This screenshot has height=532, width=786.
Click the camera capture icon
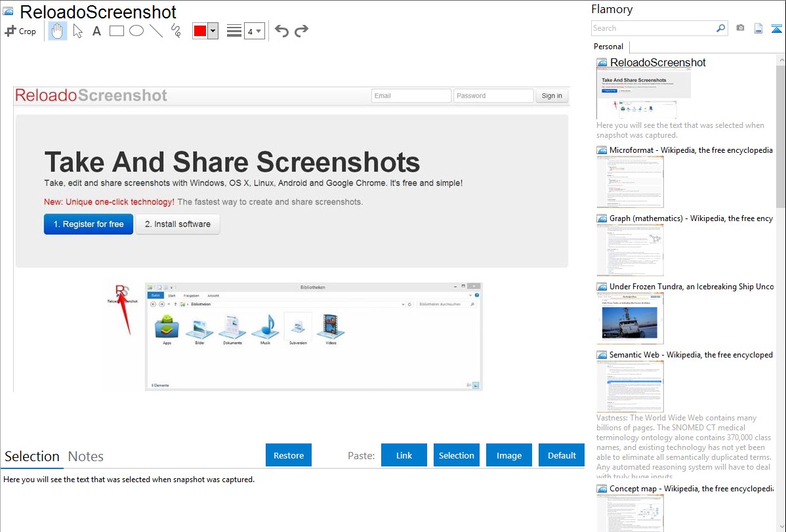[x=740, y=28]
